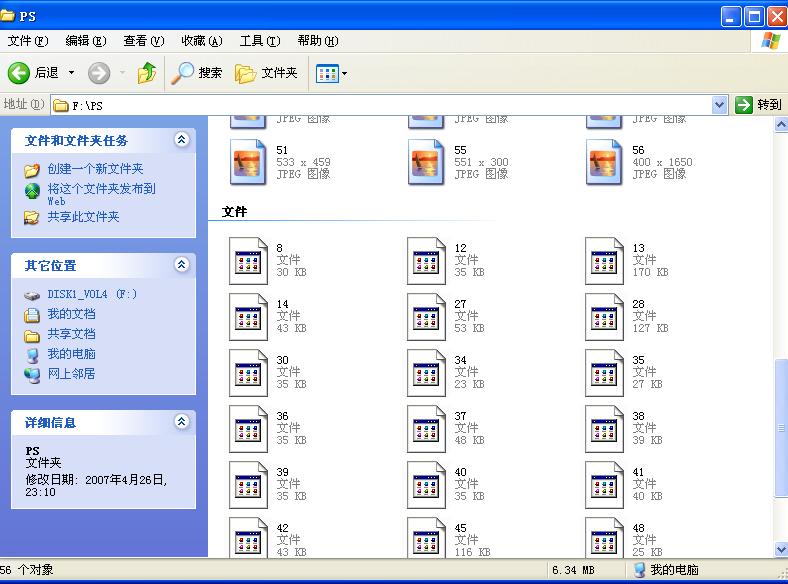Select file 27 icon
Image resolution: width=788 pixels, height=584 pixels.
426,317
